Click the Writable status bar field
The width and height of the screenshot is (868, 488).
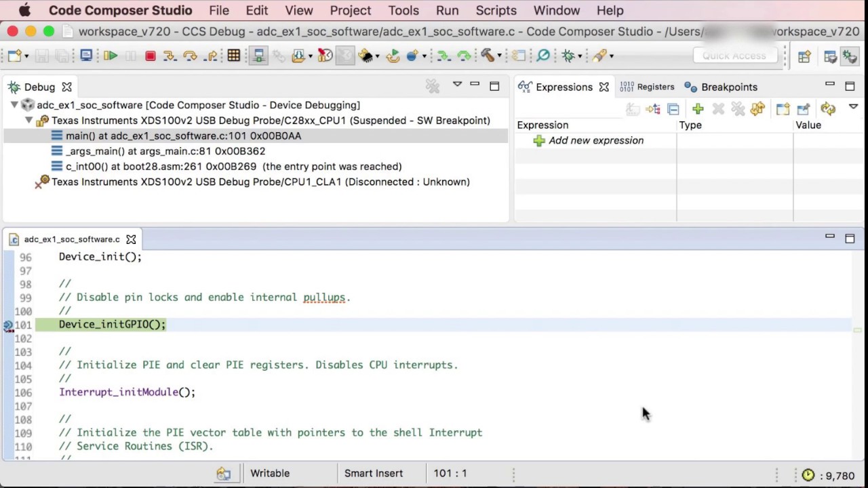(270, 473)
